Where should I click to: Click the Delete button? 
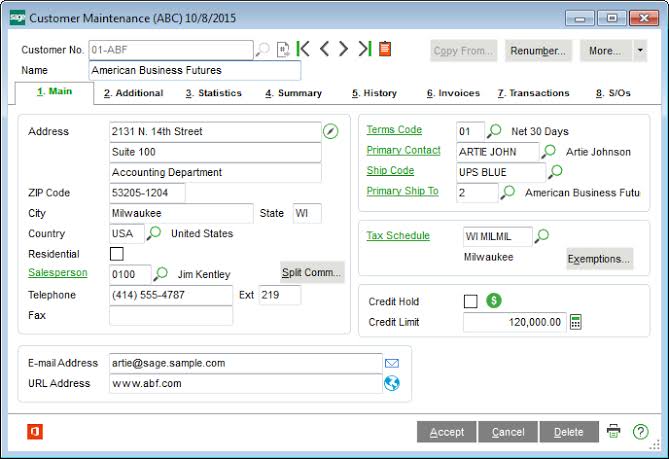tap(569, 432)
